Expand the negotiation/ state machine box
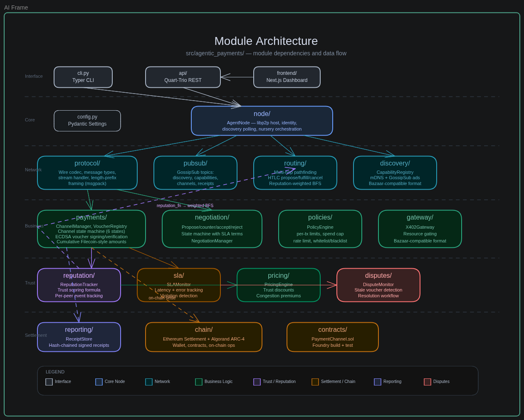 (212, 229)
